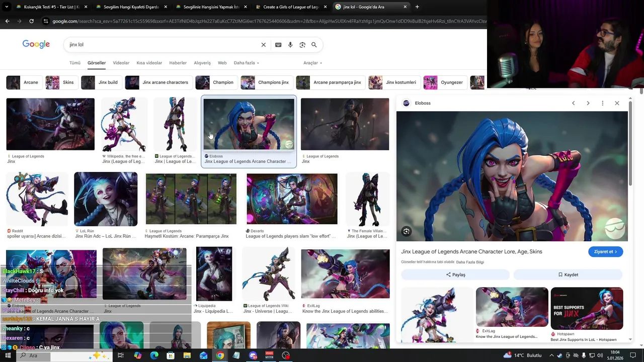Screen dimensions: 644x362
Task: Open the on-screen keyboard input tool
Action: tap(278, 45)
